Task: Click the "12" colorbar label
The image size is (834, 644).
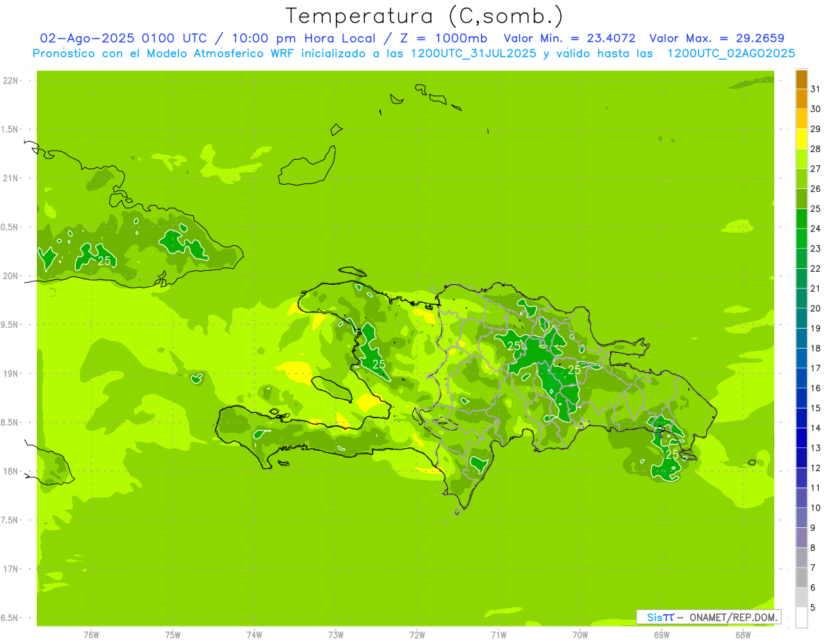Action: [815, 468]
